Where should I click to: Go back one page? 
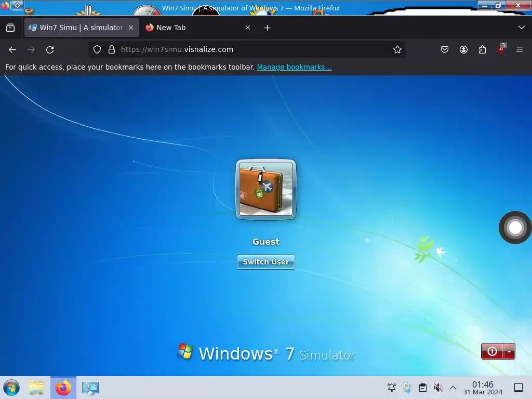pyautogui.click(x=12, y=50)
